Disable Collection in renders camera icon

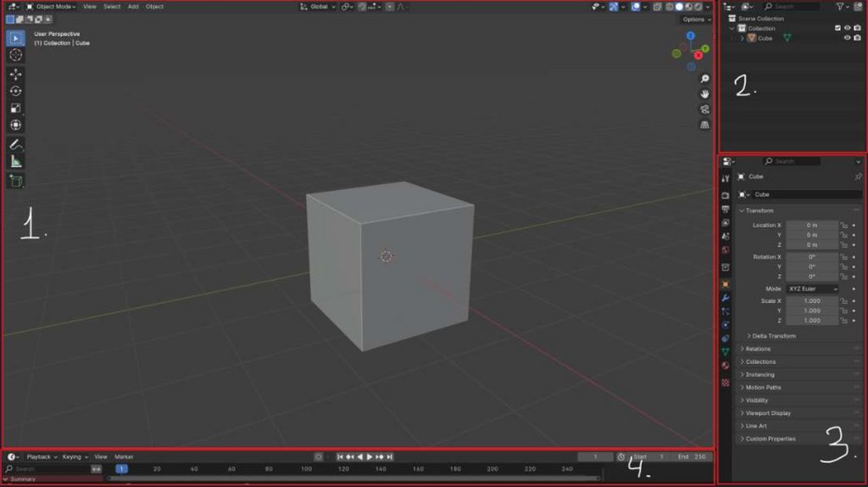[x=857, y=28]
